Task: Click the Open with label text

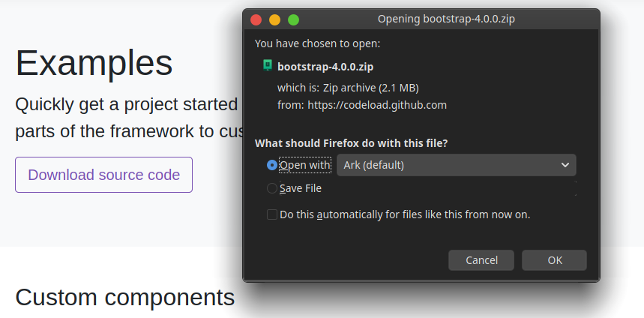Action: 304,165
